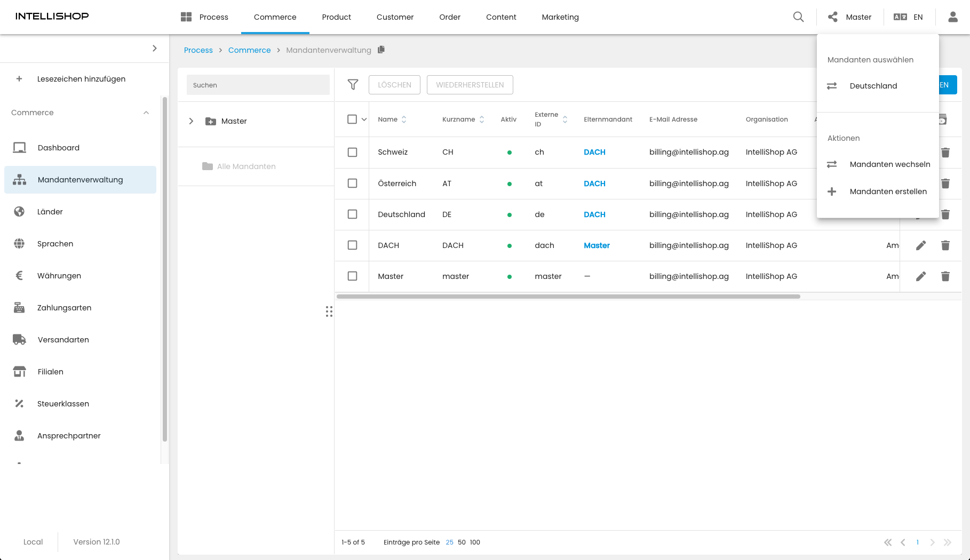This screenshot has width=970, height=560.
Task: Go to last page double arrow
Action: [948, 542]
